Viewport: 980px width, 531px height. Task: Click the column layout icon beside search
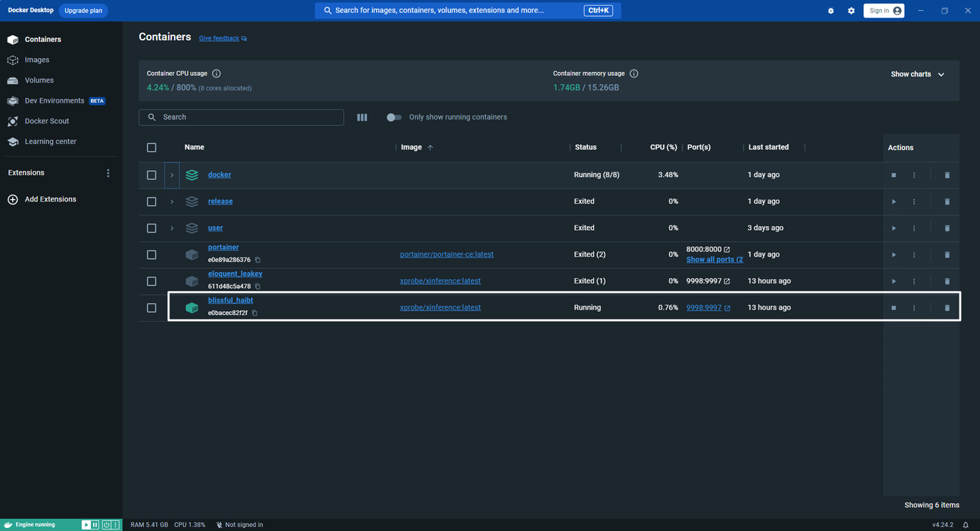pyautogui.click(x=362, y=117)
